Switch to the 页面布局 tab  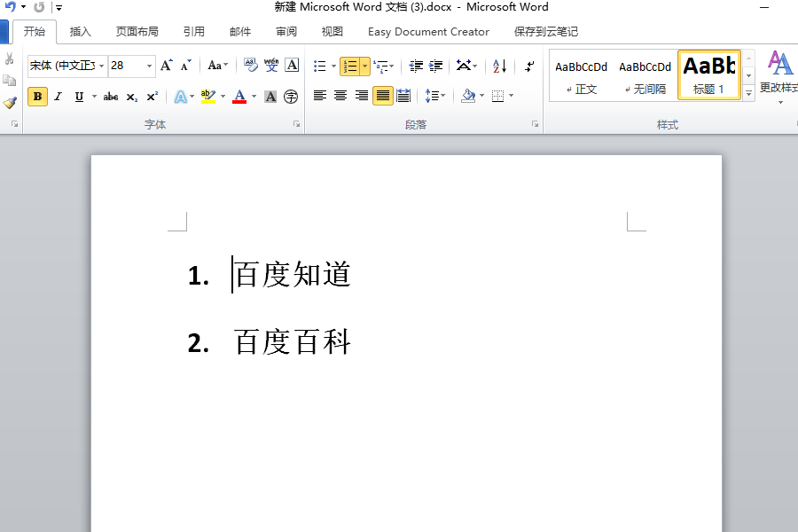click(137, 32)
